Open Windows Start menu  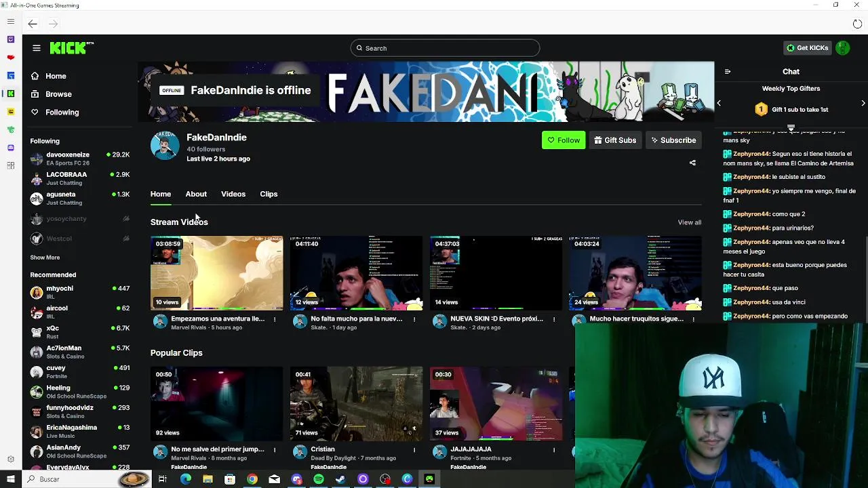click(x=11, y=479)
